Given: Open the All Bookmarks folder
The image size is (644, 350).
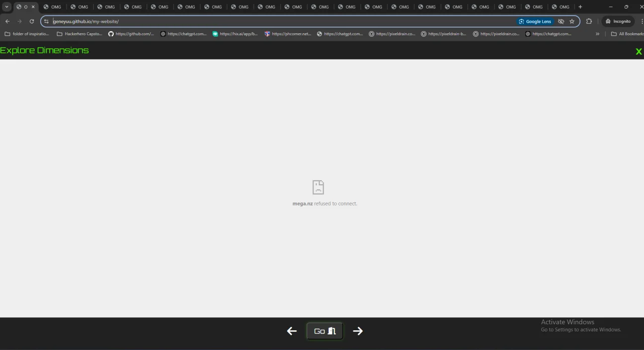Looking at the screenshot, I should (x=627, y=34).
